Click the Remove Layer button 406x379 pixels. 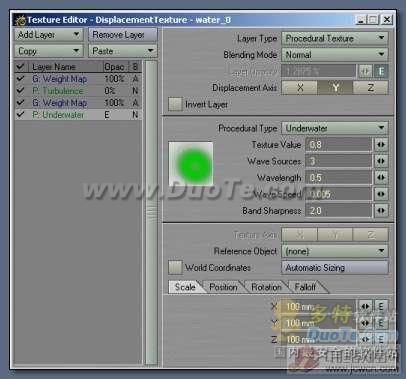[x=122, y=35]
